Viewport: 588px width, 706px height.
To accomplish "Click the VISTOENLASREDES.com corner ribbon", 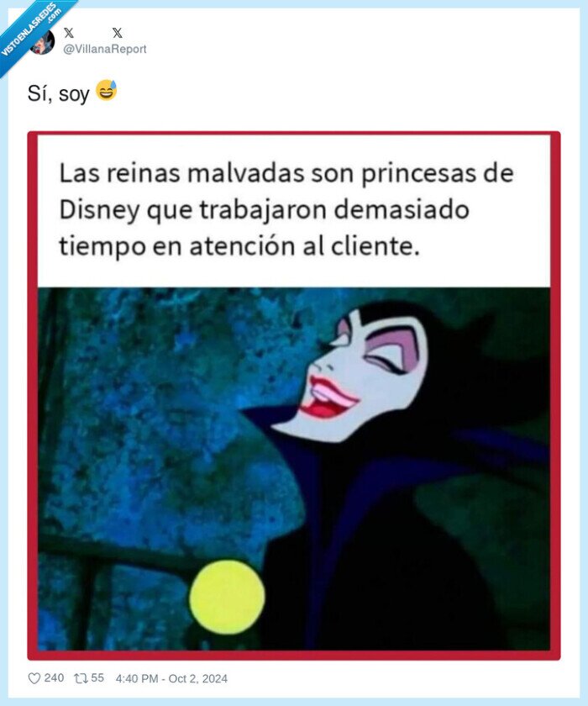I will tap(31, 32).
